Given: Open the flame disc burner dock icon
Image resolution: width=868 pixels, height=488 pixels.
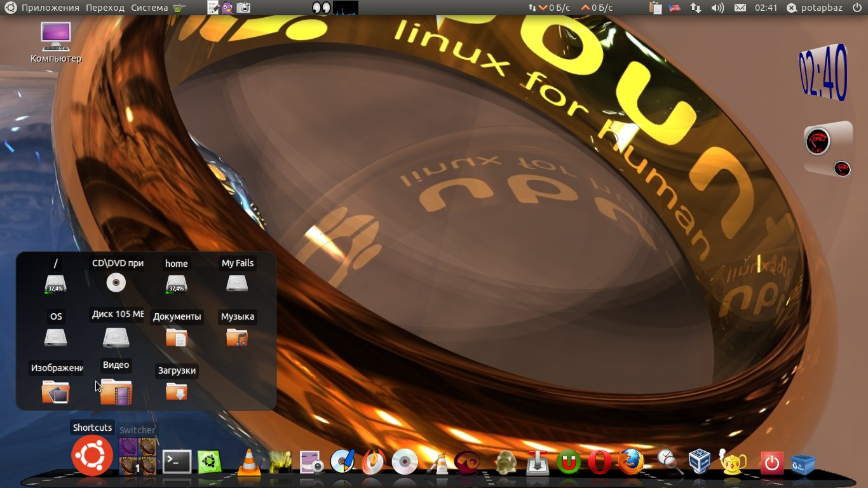Looking at the screenshot, I should tap(373, 462).
